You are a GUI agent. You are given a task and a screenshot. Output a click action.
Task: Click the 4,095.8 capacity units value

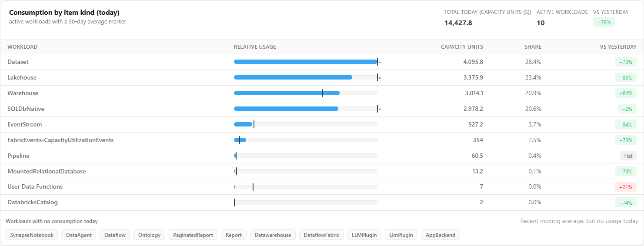(473, 62)
